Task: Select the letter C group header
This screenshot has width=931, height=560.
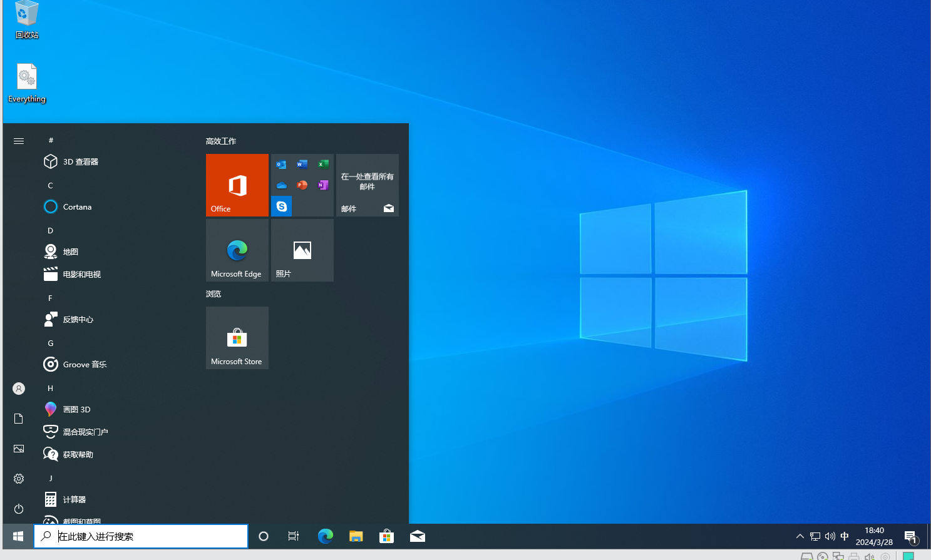Action: pyautogui.click(x=51, y=185)
